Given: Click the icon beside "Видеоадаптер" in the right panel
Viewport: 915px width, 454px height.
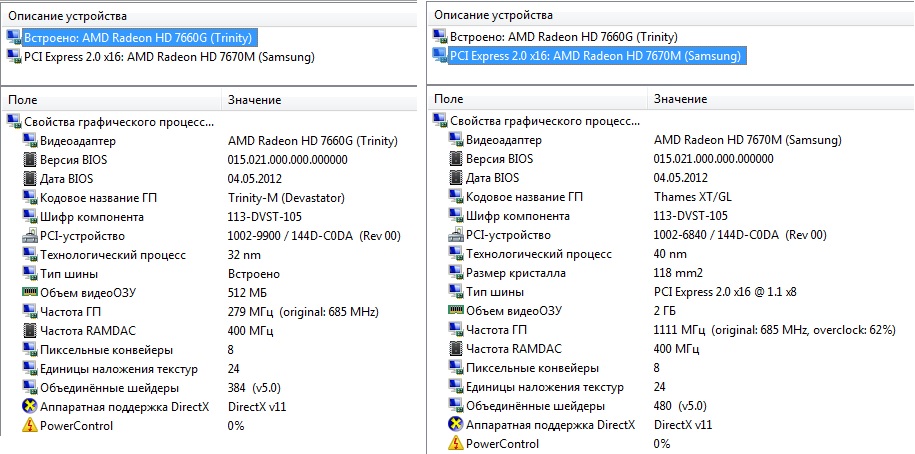Looking at the screenshot, I should click(455, 139).
